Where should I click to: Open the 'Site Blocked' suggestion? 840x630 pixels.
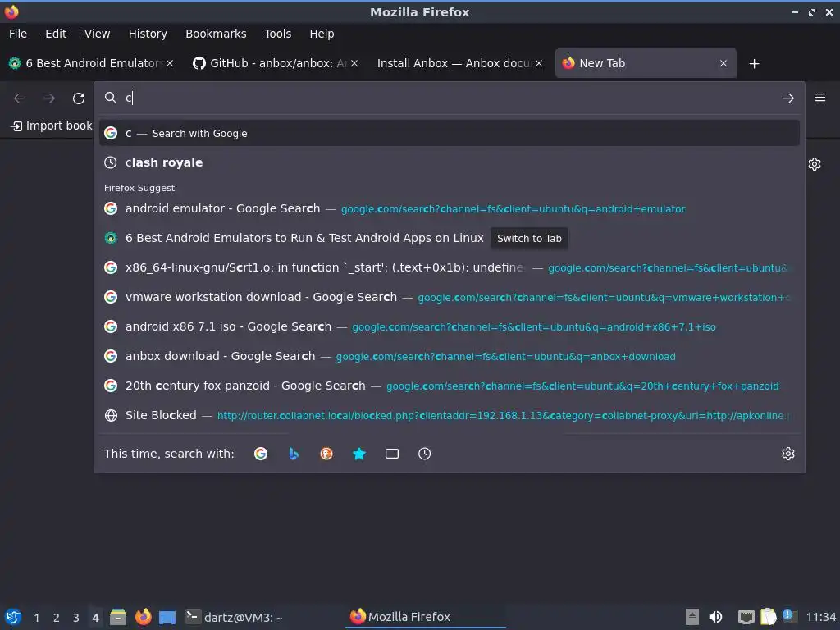[x=450, y=415]
